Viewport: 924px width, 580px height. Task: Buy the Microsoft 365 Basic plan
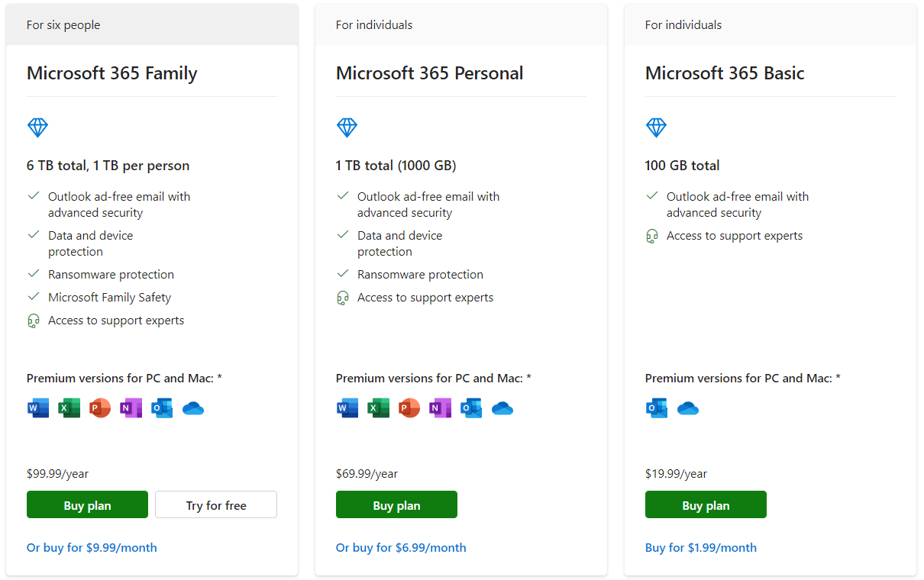pyautogui.click(x=706, y=505)
